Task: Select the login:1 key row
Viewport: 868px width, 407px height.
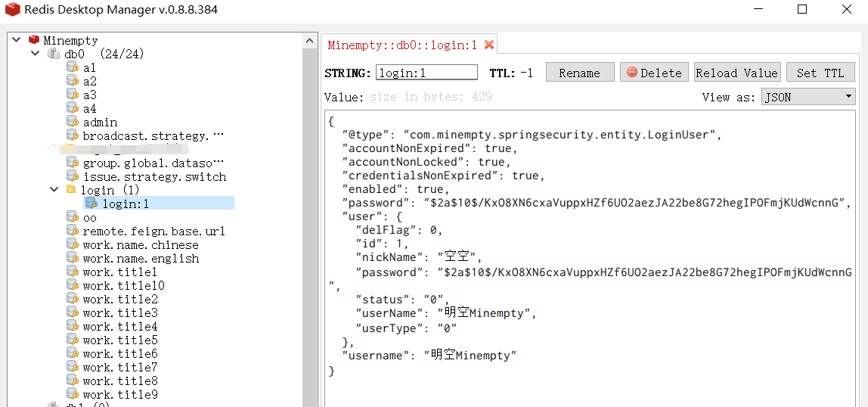Action: tap(158, 203)
